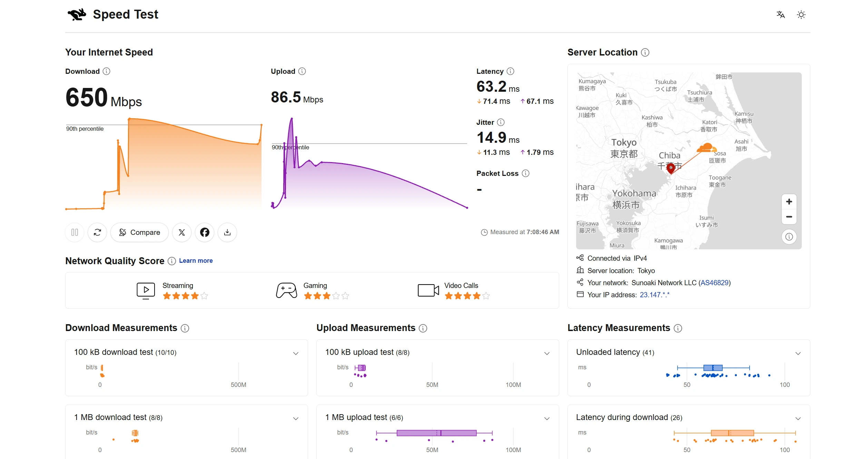Click the red location pin on map
Image resolution: width=868 pixels, height=459 pixels.
[671, 168]
